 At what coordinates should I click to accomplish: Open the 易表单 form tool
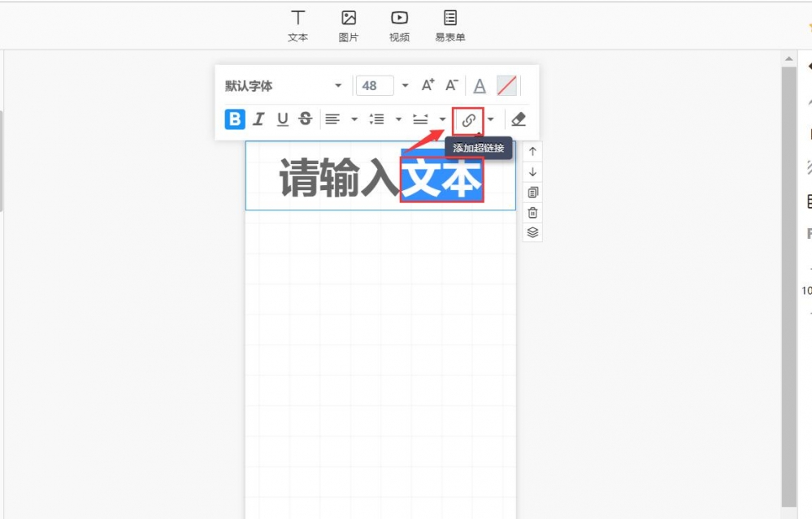point(450,18)
